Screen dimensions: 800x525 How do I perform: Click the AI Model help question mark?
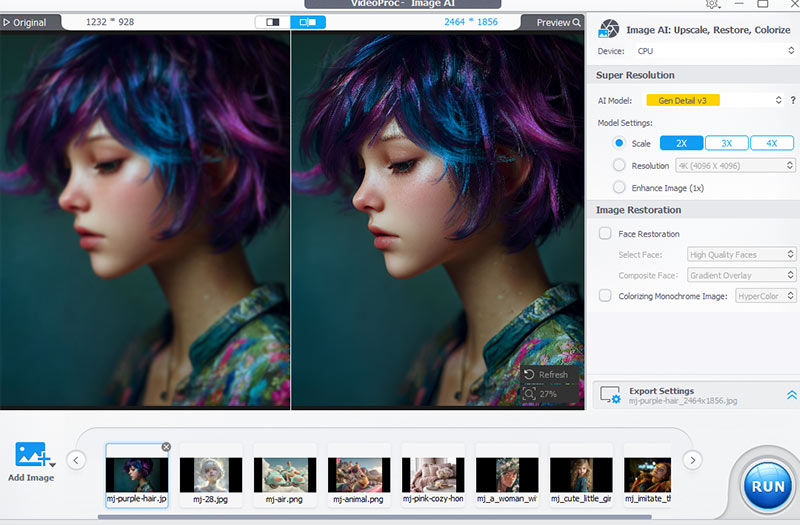(792, 100)
